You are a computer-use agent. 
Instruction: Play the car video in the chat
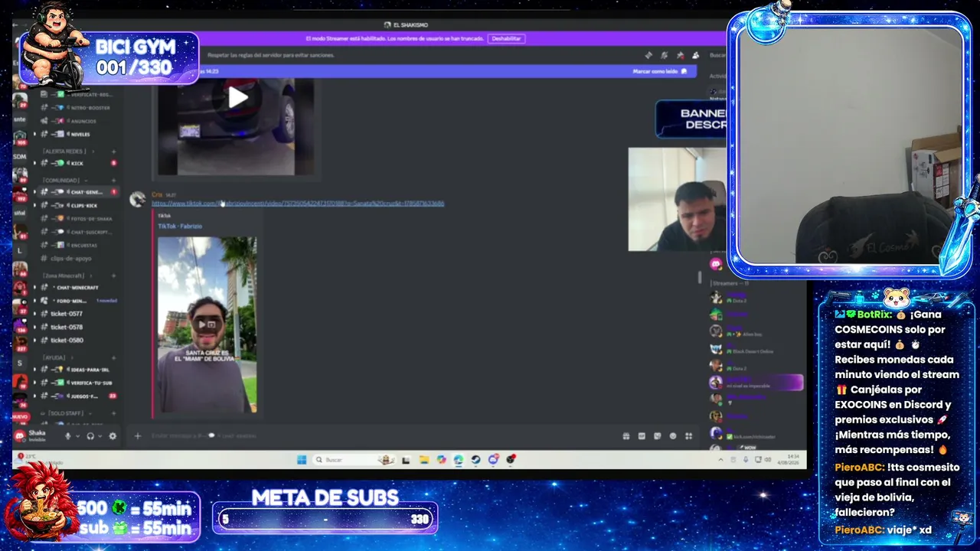[x=237, y=97]
